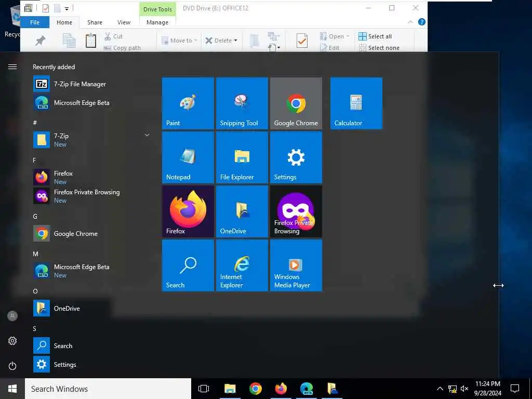The width and height of the screenshot is (532, 399).
Task: Open the clock showing 11:24 PM
Action: [487, 389]
